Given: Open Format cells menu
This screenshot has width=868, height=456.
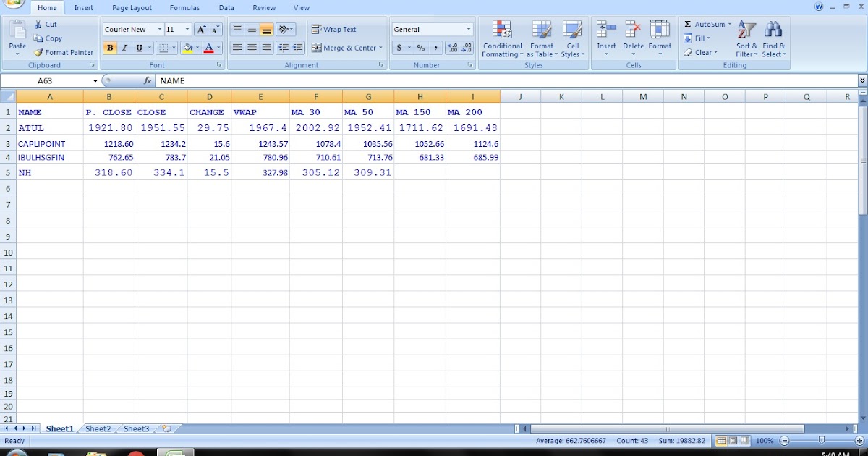Looking at the screenshot, I should pyautogui.click(x=660, y=39).
